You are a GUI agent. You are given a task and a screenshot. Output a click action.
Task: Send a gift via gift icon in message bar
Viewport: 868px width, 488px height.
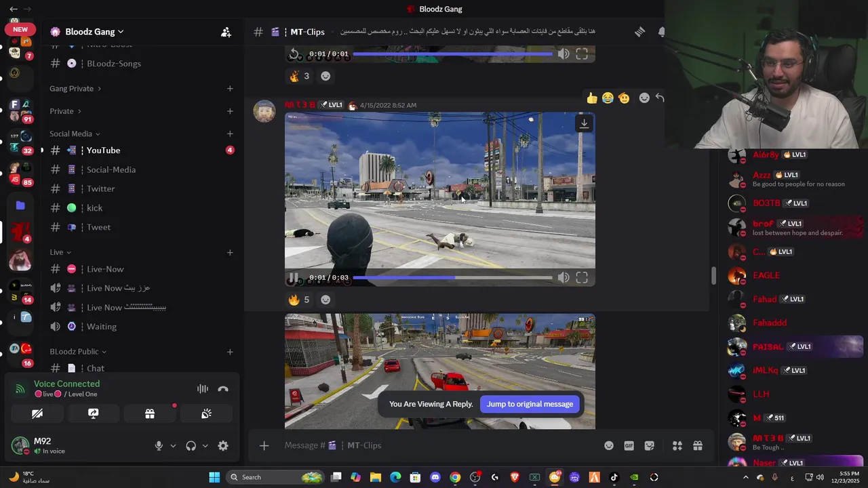[x=697, y=445]
